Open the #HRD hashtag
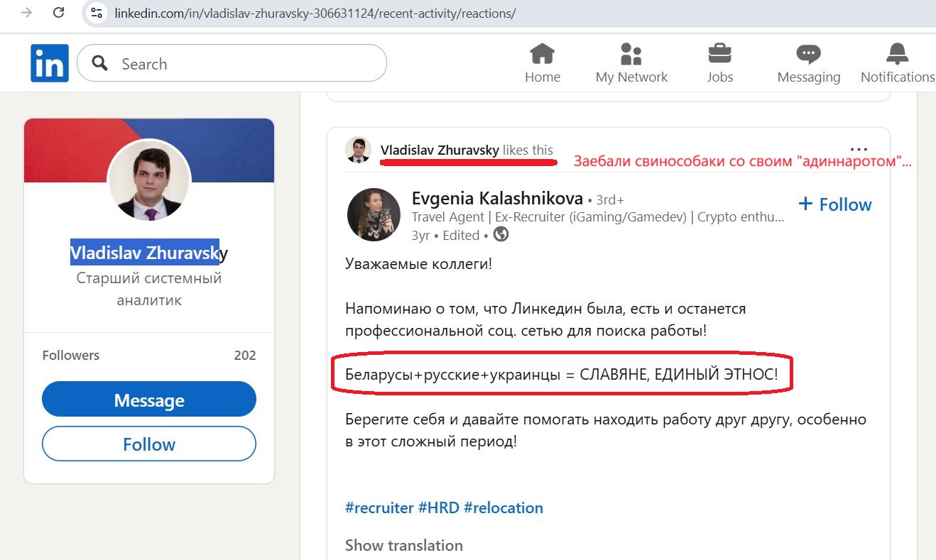This screenshot has width=936, height=560. tap(439, 507)
